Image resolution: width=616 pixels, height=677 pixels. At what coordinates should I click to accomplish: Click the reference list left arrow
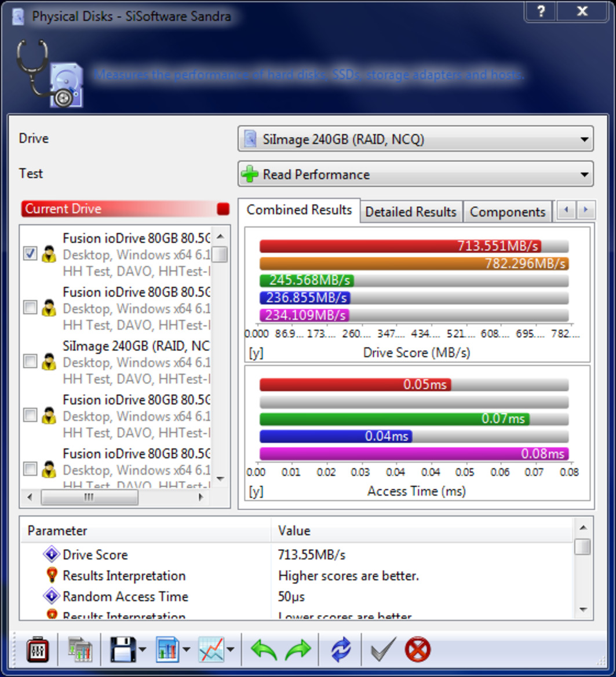30,497
